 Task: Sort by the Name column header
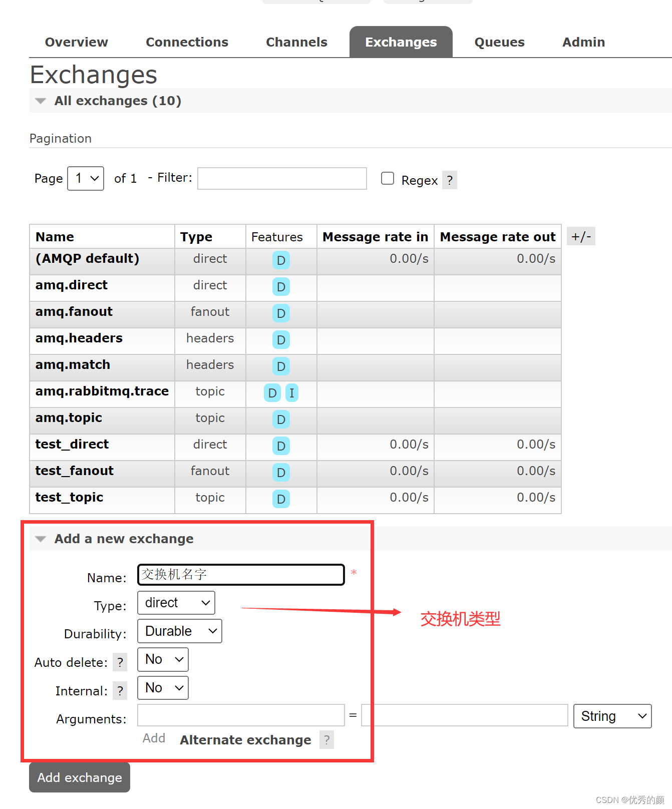coord(55,237)
